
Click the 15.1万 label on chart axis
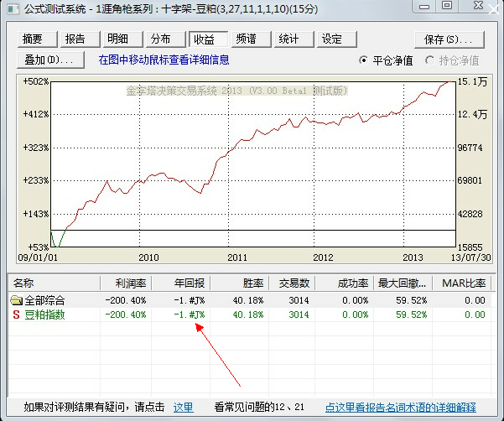tap(472, 81)
